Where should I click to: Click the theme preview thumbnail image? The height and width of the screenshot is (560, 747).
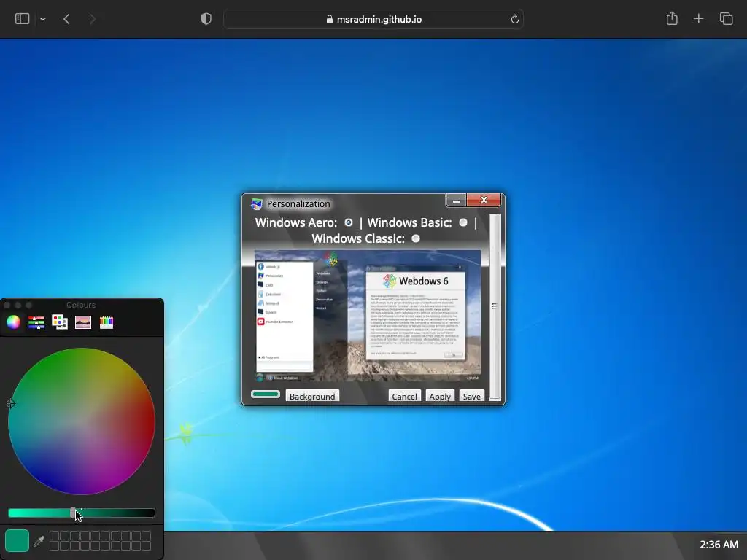[x=368, y=316]
